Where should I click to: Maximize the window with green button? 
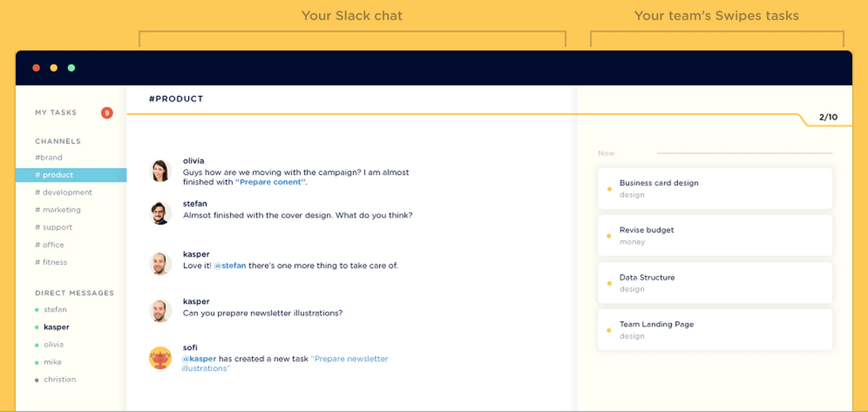coord(71,68)
